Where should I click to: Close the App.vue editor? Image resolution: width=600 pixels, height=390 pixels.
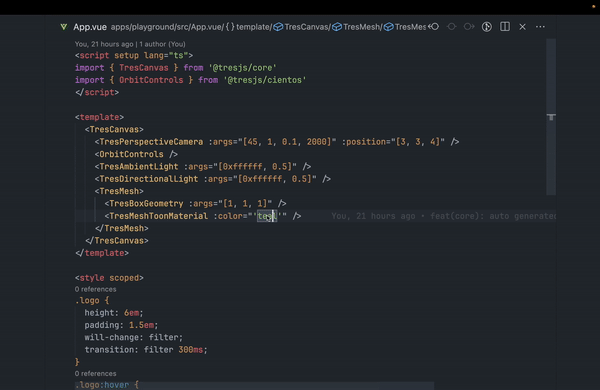[x=522, y=27]
